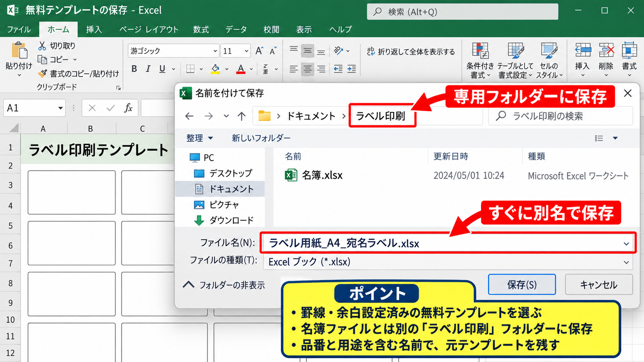Screen dimensions: 644x362
Task: Open the Name Box A1 dropdown
Action: 60,108
